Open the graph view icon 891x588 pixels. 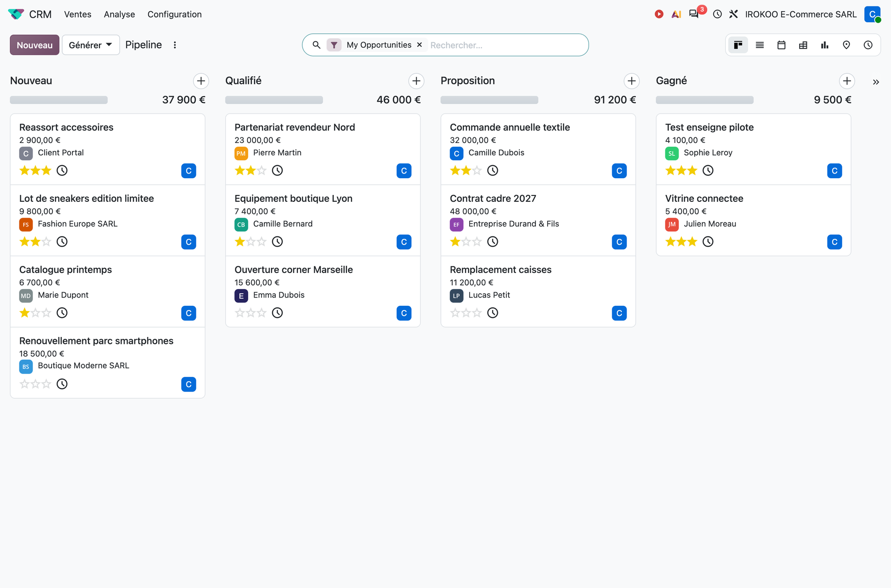tap(825, 45)
